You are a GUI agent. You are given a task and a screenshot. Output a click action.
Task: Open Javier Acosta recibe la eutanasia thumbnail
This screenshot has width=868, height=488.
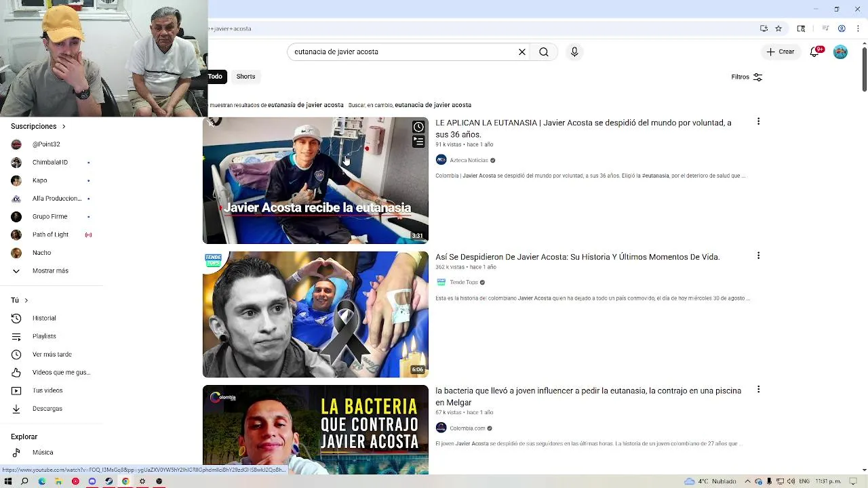[x=315, y=180]
